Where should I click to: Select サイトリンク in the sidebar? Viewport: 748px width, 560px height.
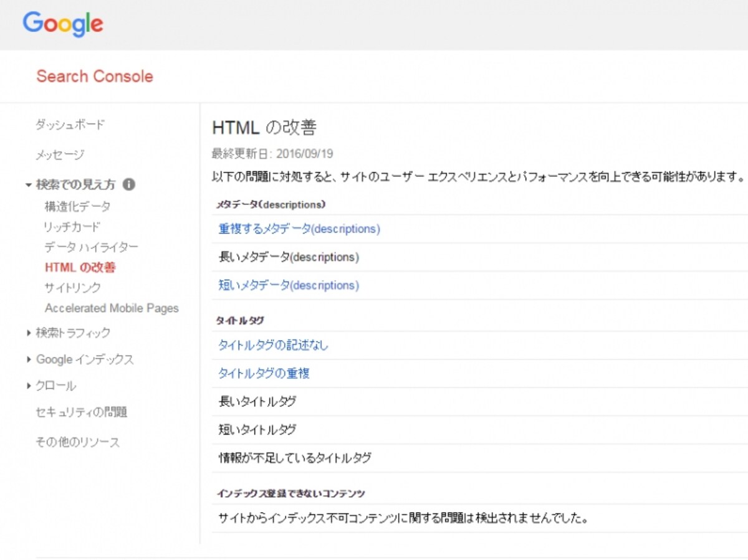pyautogui.click(x=72, y=288)
